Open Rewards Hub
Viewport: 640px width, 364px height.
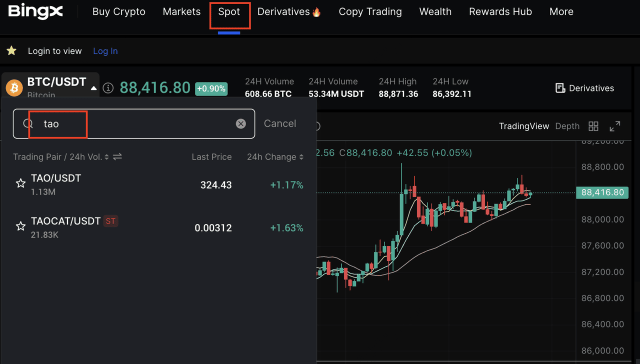(500, 11)
